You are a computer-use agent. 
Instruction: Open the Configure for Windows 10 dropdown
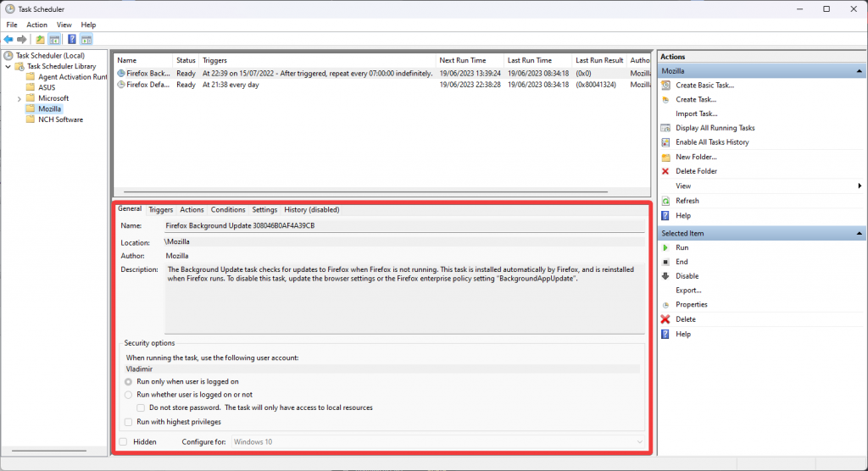640,442
